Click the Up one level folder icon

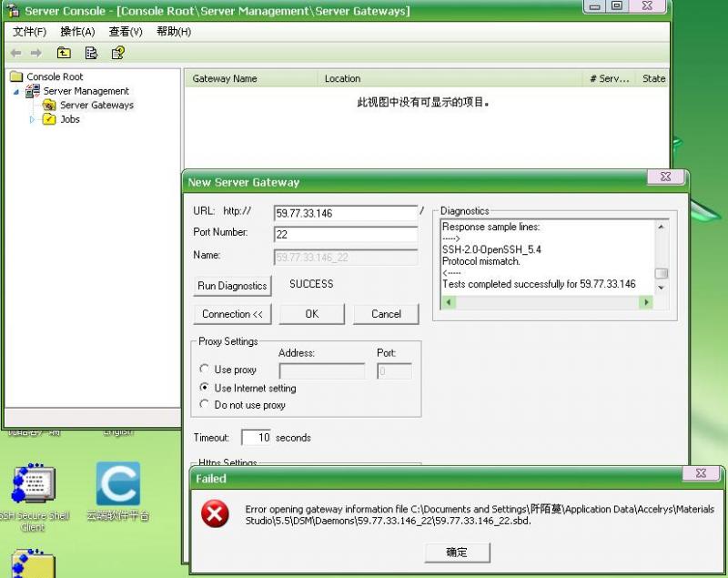coord(64,53)
